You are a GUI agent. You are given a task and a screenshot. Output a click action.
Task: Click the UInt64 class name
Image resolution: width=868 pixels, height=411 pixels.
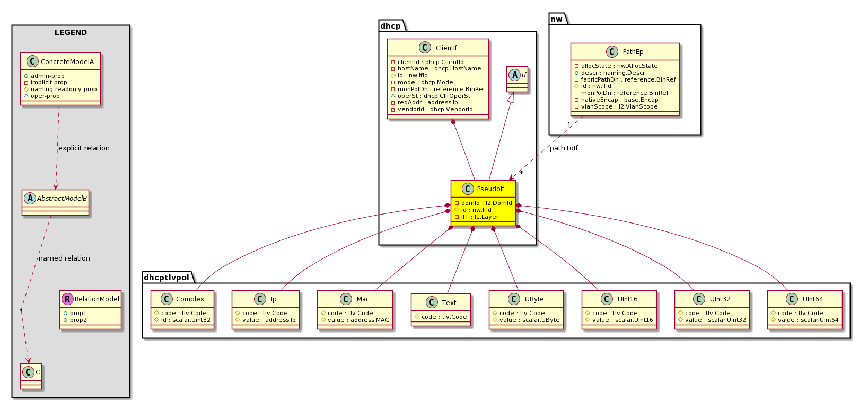tap(813, 299)
